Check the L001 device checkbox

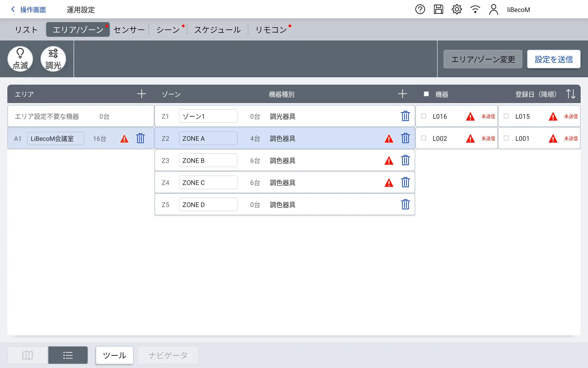click(x=506, y=138)
